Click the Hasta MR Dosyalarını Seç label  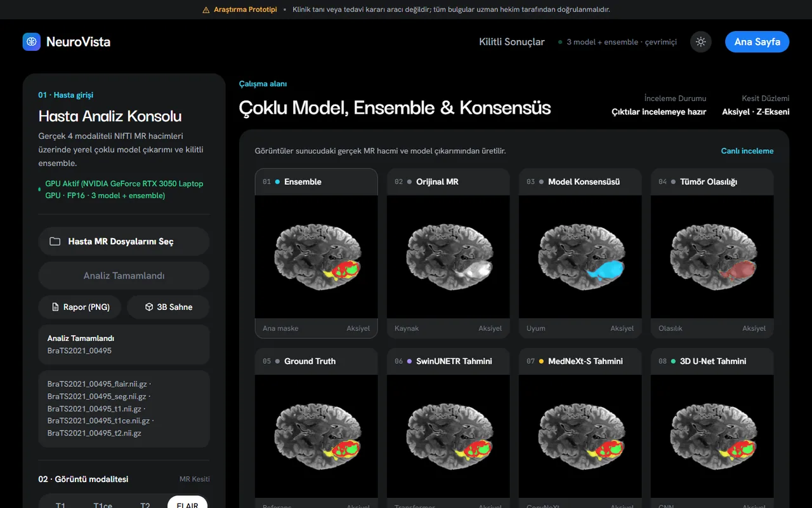(x=121, y=241)
